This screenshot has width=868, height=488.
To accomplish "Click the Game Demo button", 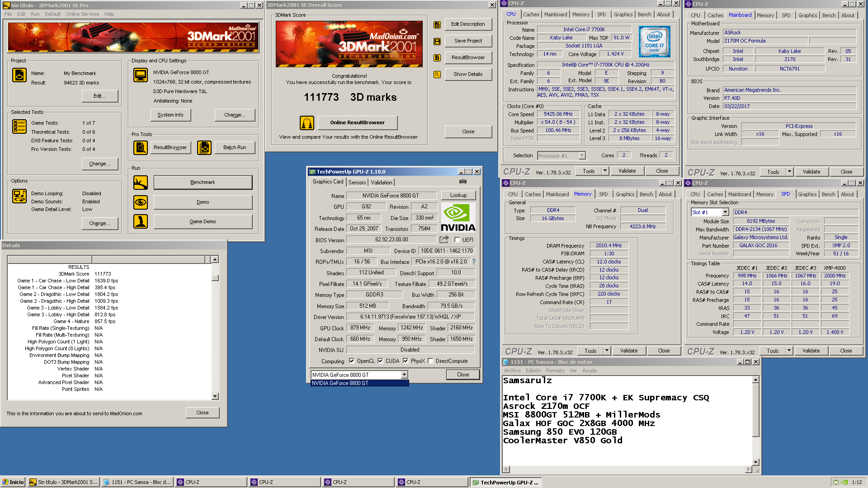I will [x=203, y=221].
